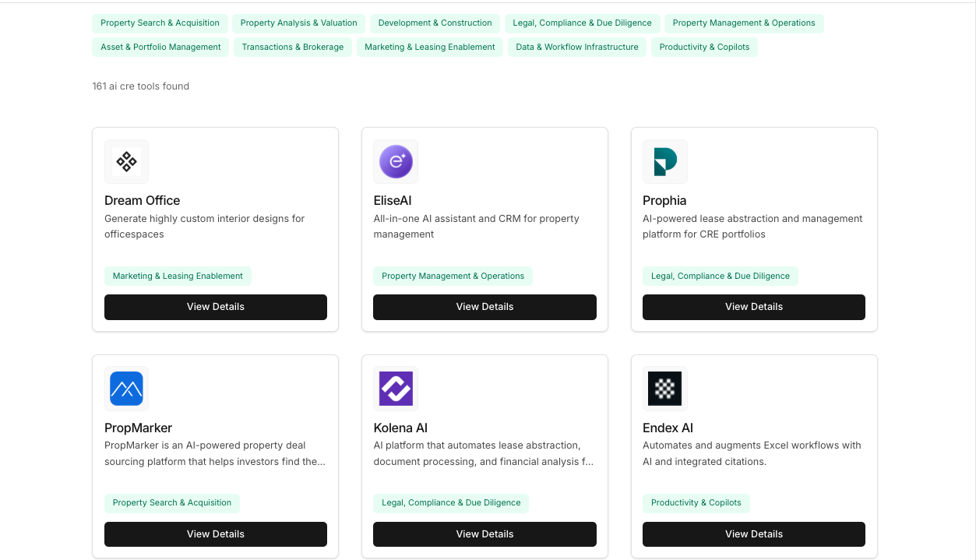Click the Prophia title

664,201
